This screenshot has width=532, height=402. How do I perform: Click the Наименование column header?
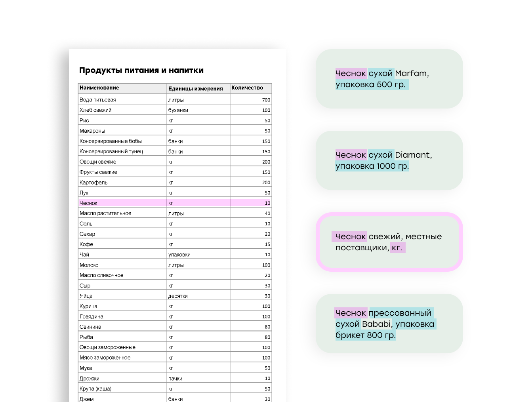(x=122, y=88)
